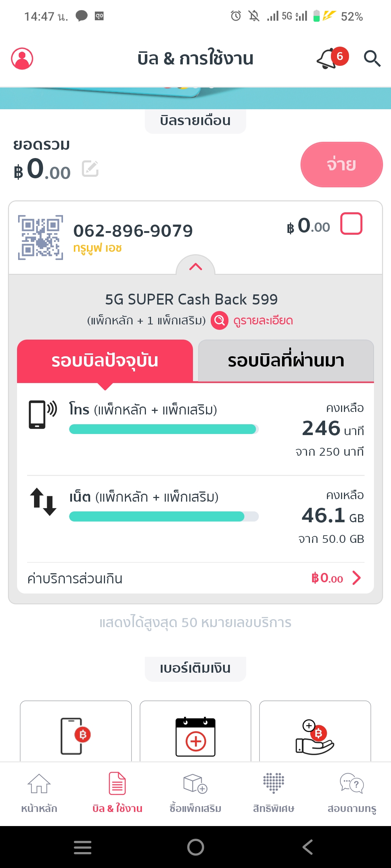Select the รอบบิลปัจจุบัน tab
This screenshot has width=391, height=868.
click(x=105, y=361)
